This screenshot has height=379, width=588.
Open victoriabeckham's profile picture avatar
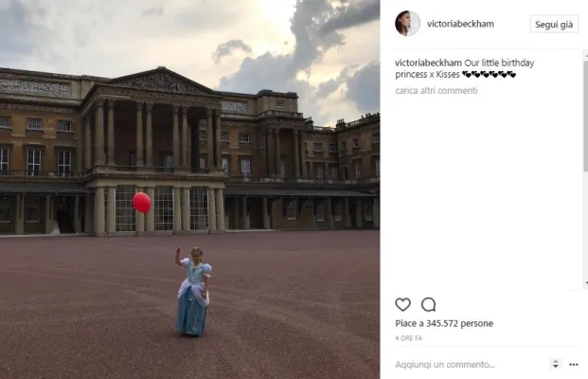[x=407, y=24]
